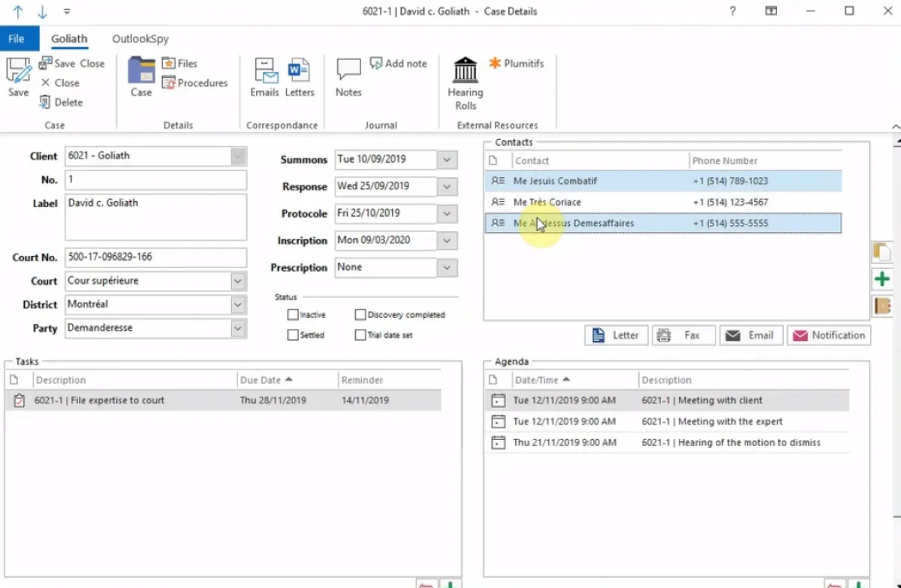This screenshot has height=588, width=901.
Task: Click the Delete case trash icon
Action: (x=45, y=102)
